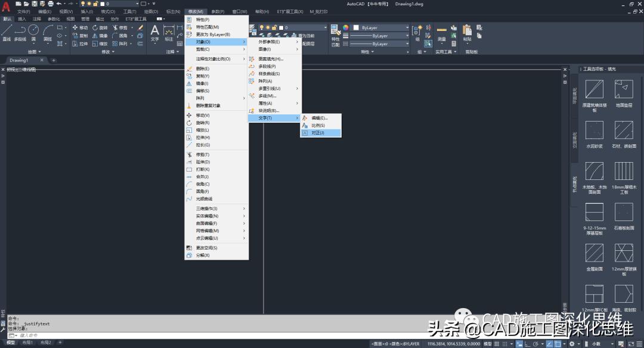Open the AutoCAD application menu (red A)
Viewport: 644px width, 348px height.
[6, 6]
